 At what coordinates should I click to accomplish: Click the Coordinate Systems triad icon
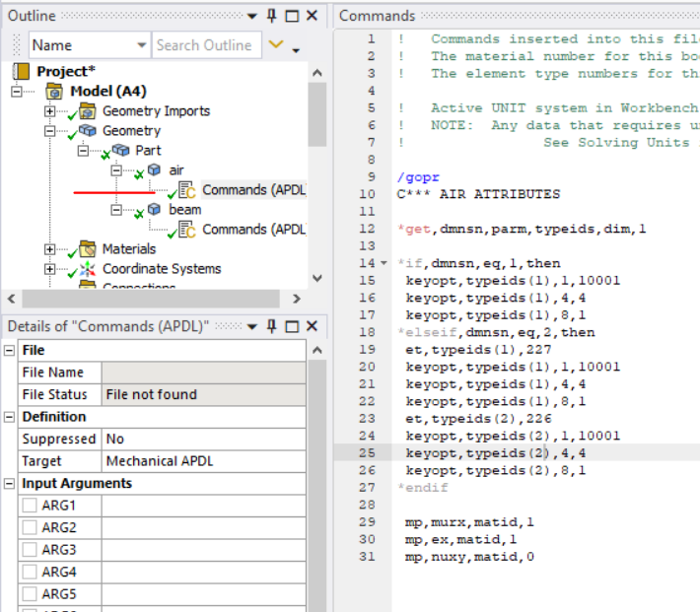coord(88,269)
